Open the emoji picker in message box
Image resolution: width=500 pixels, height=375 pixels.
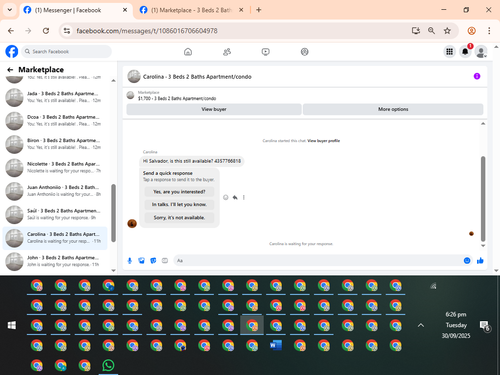point(467,261)
